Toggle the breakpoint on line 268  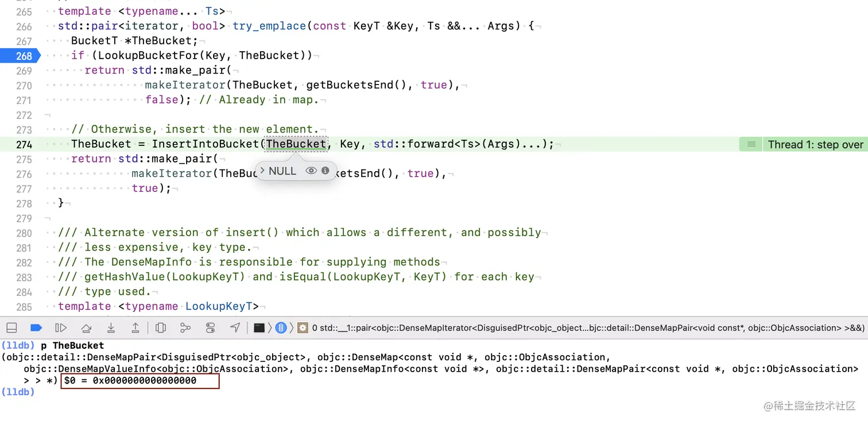20,56
